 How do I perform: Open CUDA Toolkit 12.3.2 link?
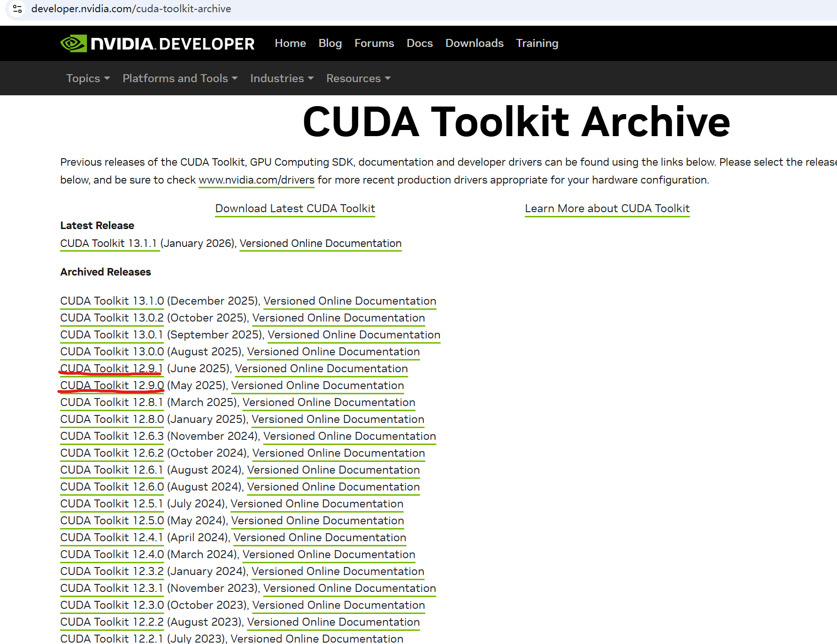112,571
